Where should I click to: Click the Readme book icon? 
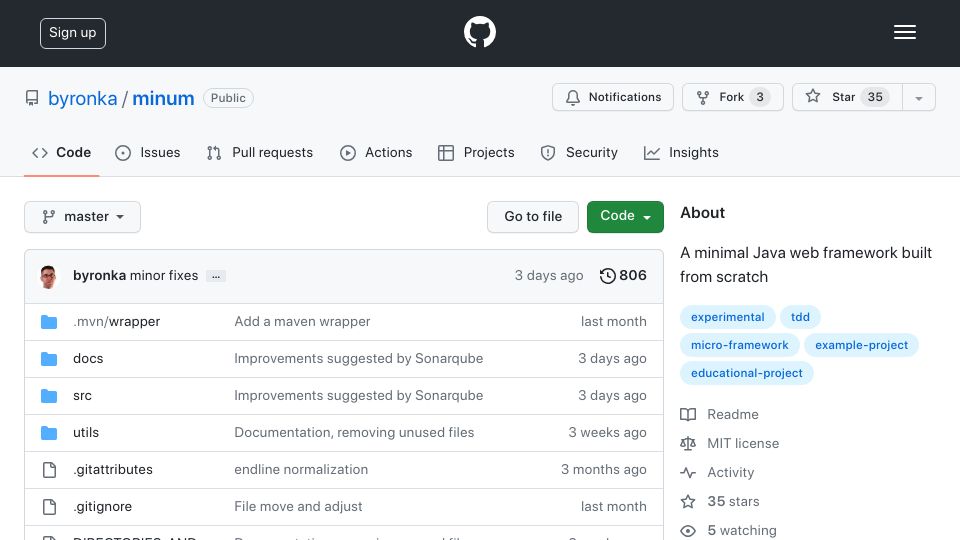click(x=688, y=414)
